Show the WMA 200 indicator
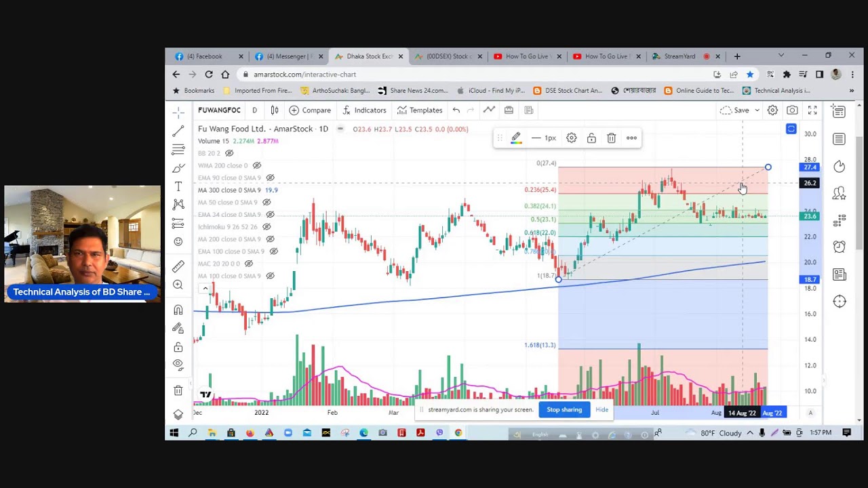 pyautogui.click(x=257, y=165)
